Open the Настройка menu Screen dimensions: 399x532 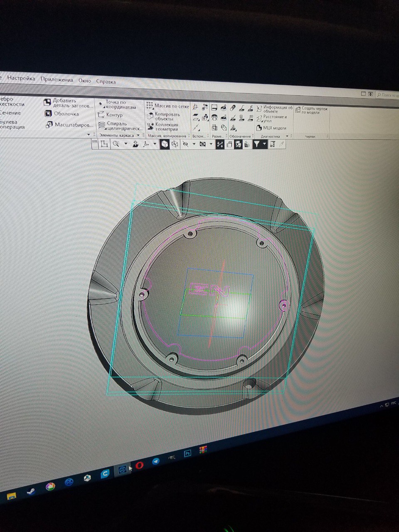point(21,78)
